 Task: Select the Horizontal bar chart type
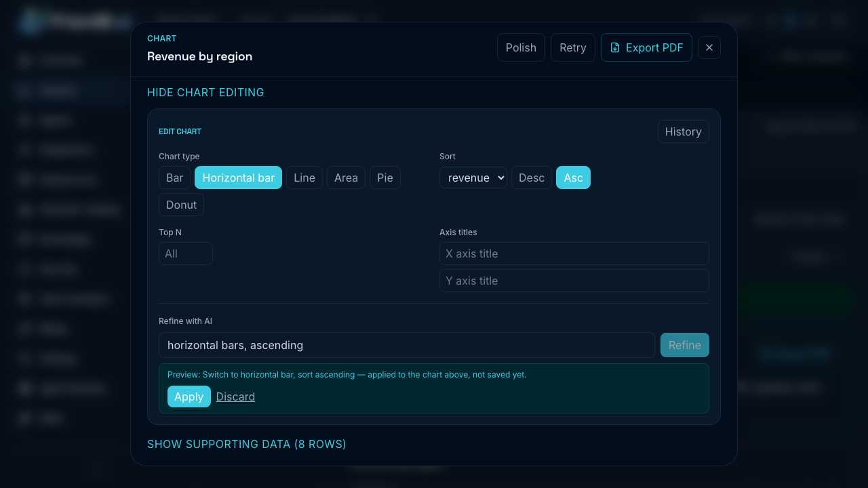238,178
